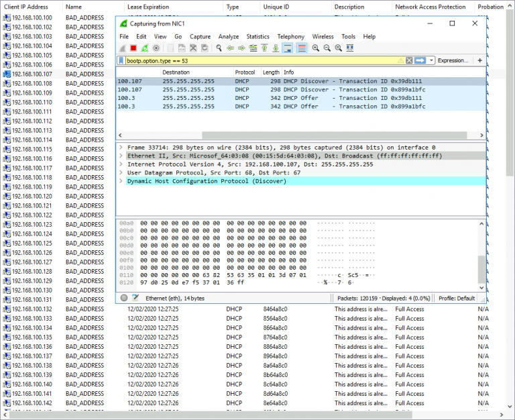Toggle auto-scroll during live capture
This screenshot has width=515, height=420.
(x=288, y=48)
